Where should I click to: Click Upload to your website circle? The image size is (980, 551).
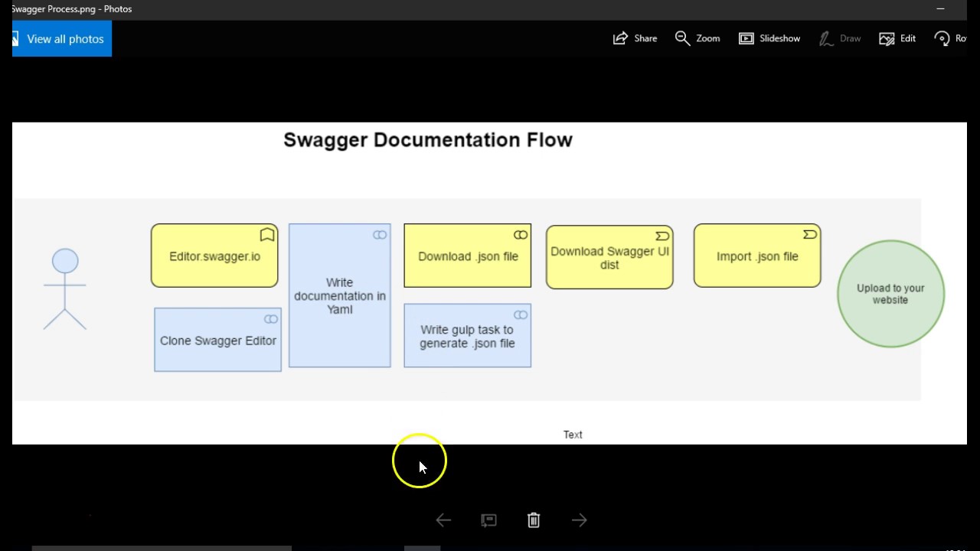(x=891, y=294)
